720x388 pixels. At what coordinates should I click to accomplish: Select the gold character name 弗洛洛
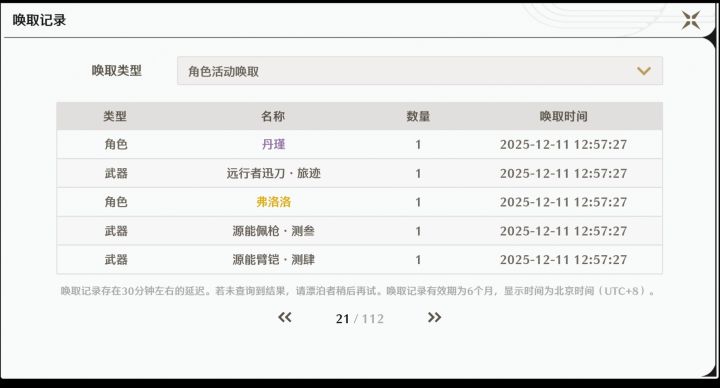274,202
